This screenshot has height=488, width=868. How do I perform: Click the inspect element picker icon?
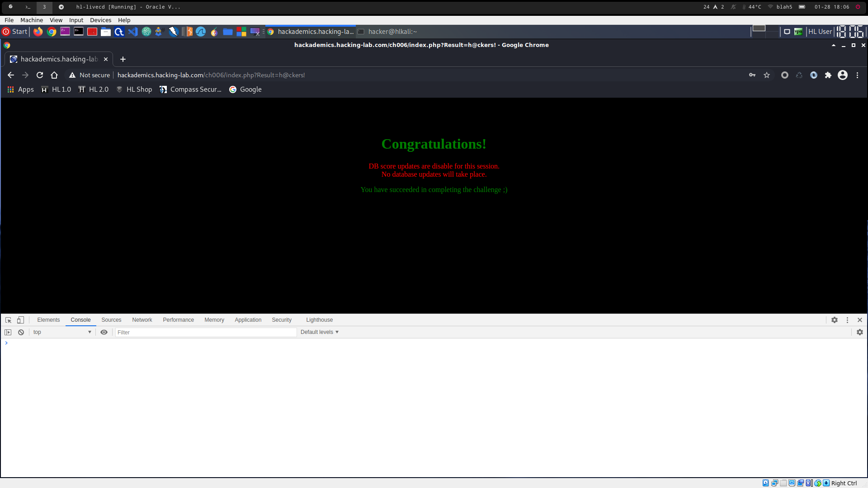pyautogui.click(x=8, y=320)
